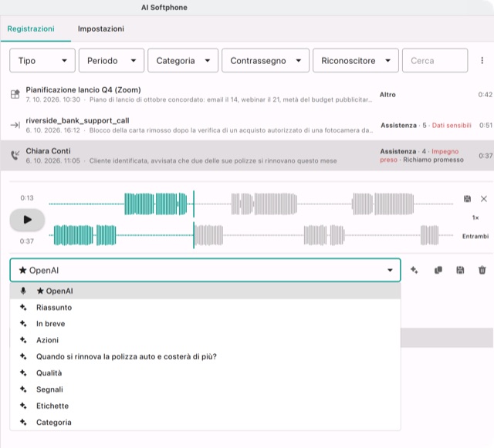Click the sparkle icon beside Qualità
494x448 pixels.
click(23, 372)
